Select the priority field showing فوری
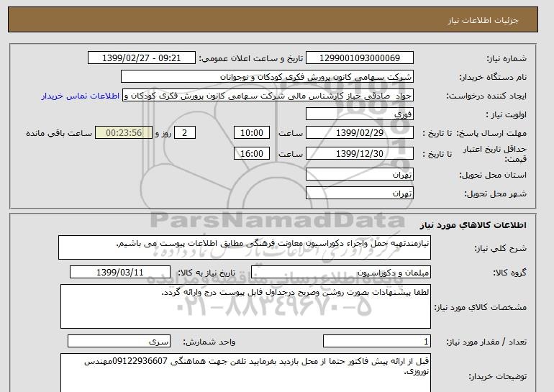 click(x=359, y=114)
